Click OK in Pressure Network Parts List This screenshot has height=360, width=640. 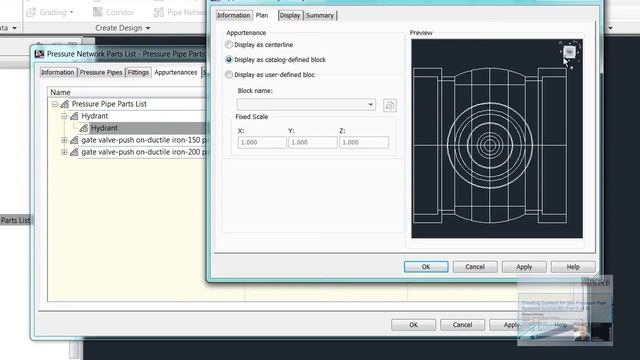pyautogui.click(x=413, y=325)
